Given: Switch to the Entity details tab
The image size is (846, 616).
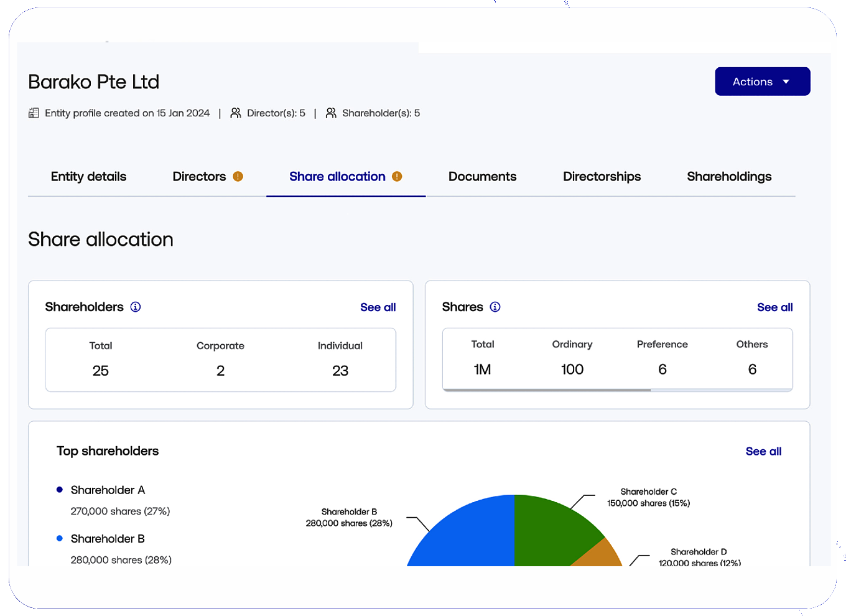Looking at the screenshot, I should [88, 177].
